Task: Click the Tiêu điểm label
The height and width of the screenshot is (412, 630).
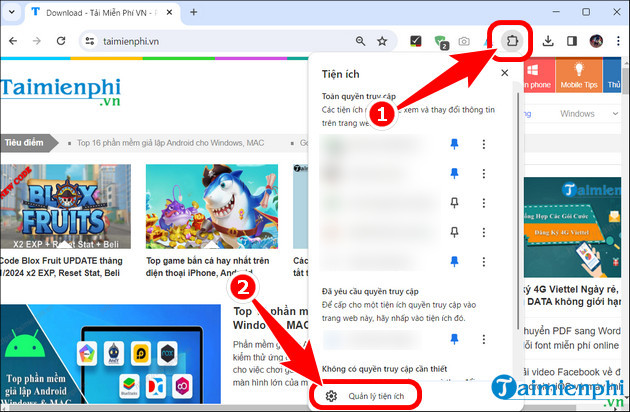Action: [25, 143]
